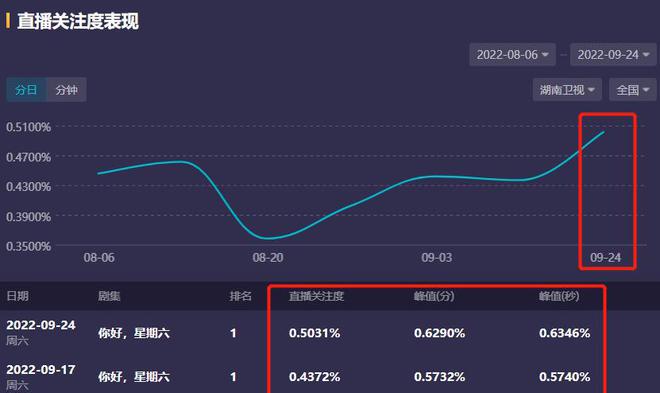The width and height of the screenshot is (660, 393).
Task: Sort by the 直播关注度 column header
Action: click(x=316, y=296)
